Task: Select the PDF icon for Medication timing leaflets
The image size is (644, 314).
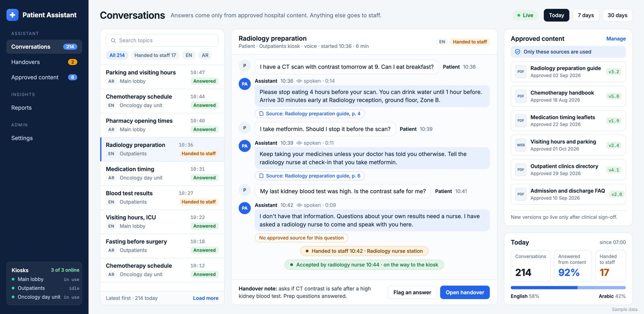Action: click(x=521, y=121)
